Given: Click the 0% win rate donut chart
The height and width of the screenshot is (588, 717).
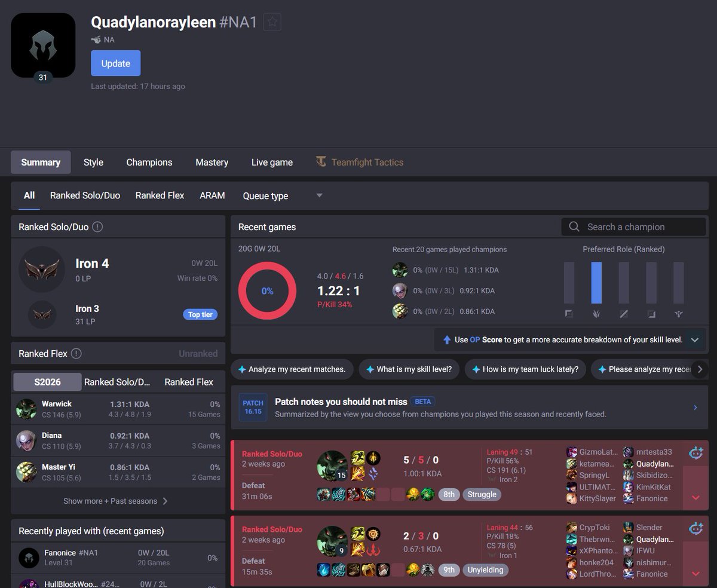Looking at the screenshot, I should (267, 291).
